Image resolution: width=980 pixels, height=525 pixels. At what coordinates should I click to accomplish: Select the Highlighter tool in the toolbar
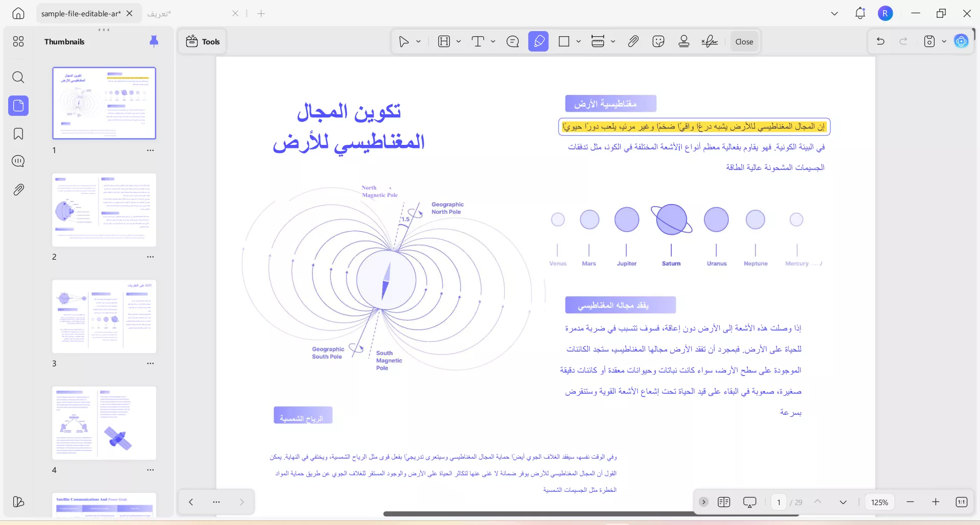[538, 41]
